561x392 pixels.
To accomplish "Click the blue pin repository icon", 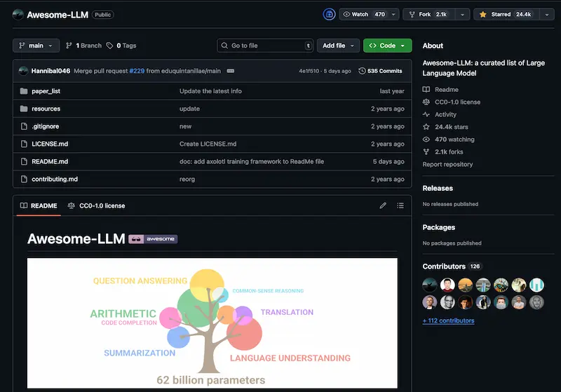I will pos(329,14).
